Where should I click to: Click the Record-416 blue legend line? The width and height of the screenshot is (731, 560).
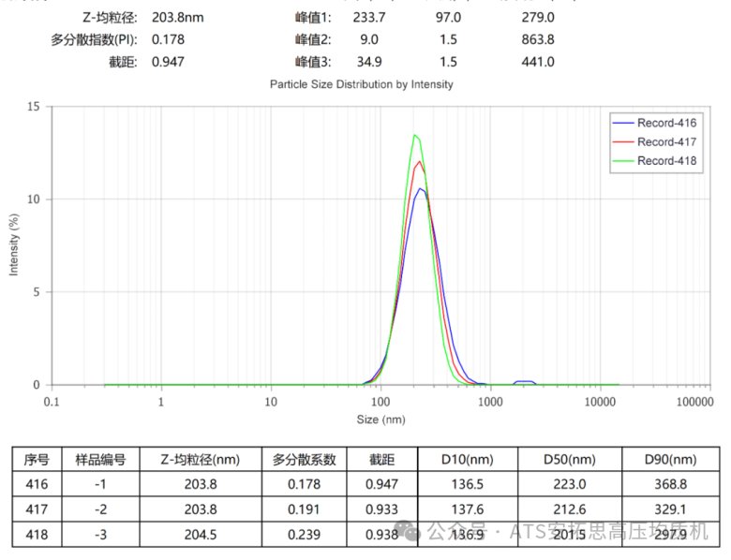623,122
